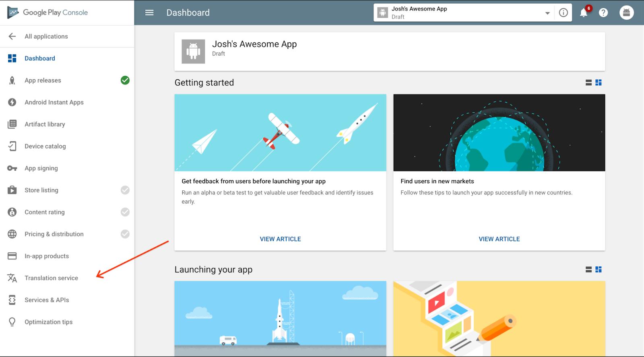This screenshot has height=357, width=644.
Task: Click the Content rating icon
Action: (12, 212)
